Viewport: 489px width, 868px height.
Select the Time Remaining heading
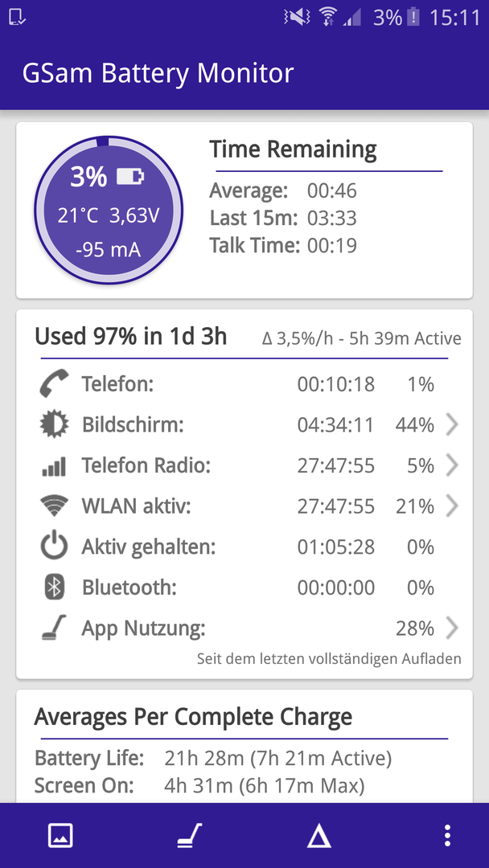(293, 149)
